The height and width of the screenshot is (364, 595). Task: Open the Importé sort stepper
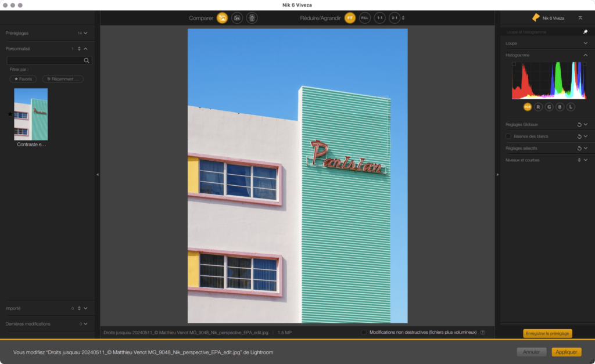(x=79, y=308)
